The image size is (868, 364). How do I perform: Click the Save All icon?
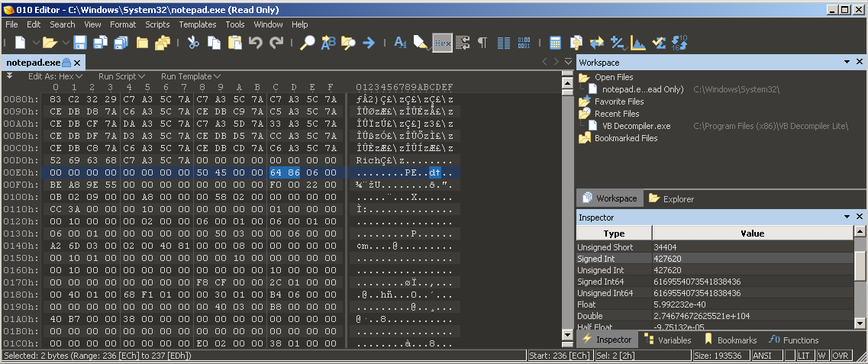[x=121, y=43]
